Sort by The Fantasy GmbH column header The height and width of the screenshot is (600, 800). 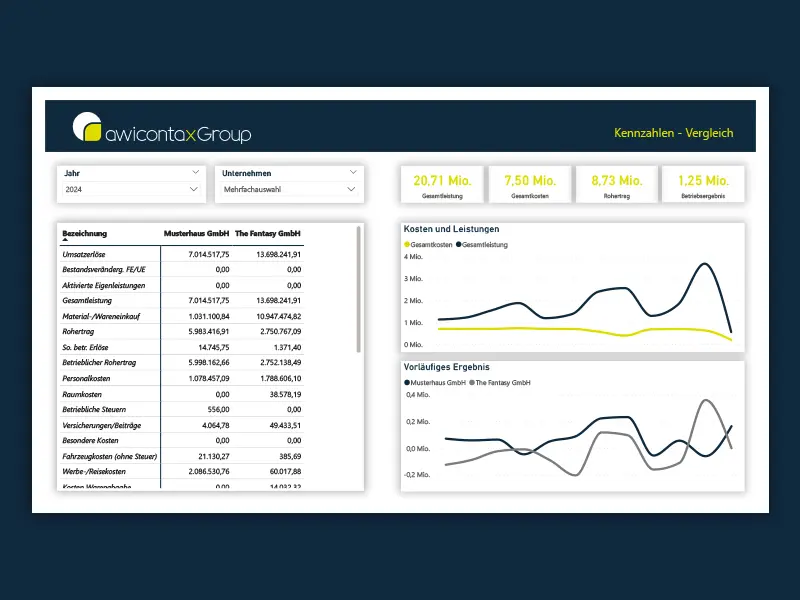click(x=268, y=234)
